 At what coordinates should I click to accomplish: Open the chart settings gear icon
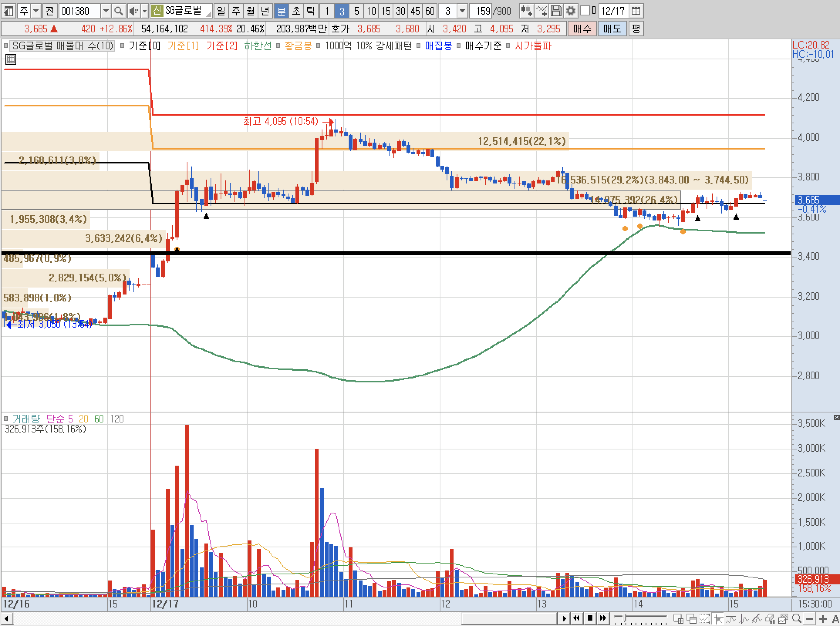571,11
